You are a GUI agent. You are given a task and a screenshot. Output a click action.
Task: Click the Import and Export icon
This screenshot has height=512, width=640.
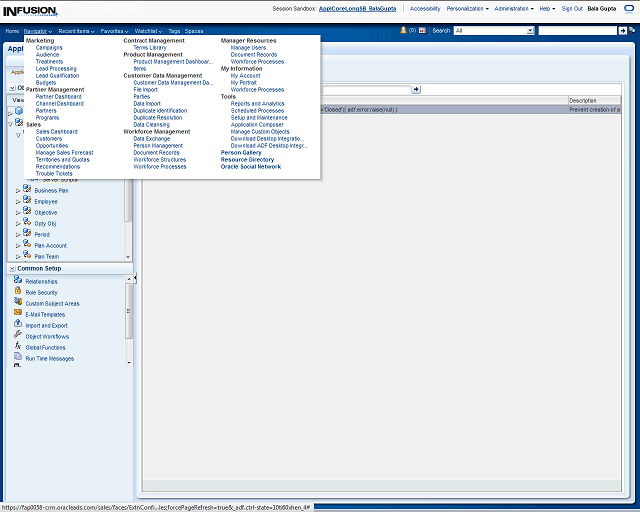18,325
